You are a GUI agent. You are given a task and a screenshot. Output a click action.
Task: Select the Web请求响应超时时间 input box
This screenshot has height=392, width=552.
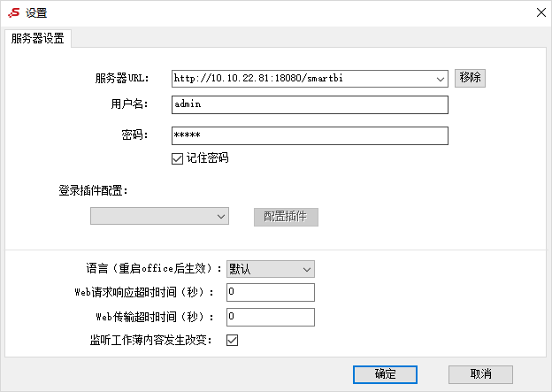(271, 292)
